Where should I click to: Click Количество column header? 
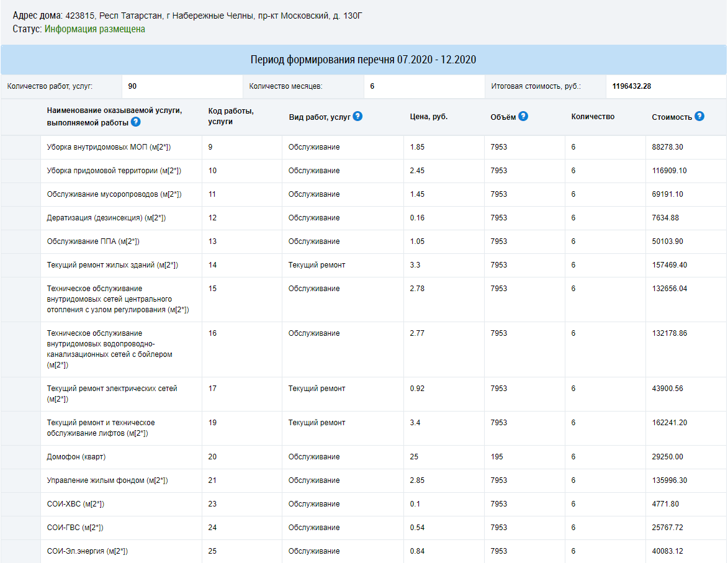593,117
